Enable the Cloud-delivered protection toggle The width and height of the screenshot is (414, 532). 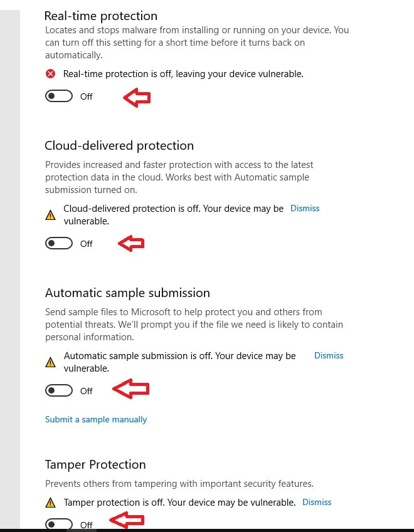click(x=59, y=244)
